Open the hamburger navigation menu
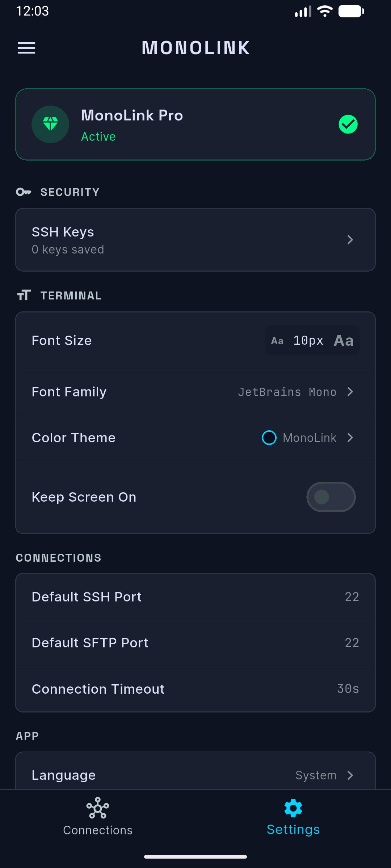Viewport: 391px width, 868px height. pos(27,48)
